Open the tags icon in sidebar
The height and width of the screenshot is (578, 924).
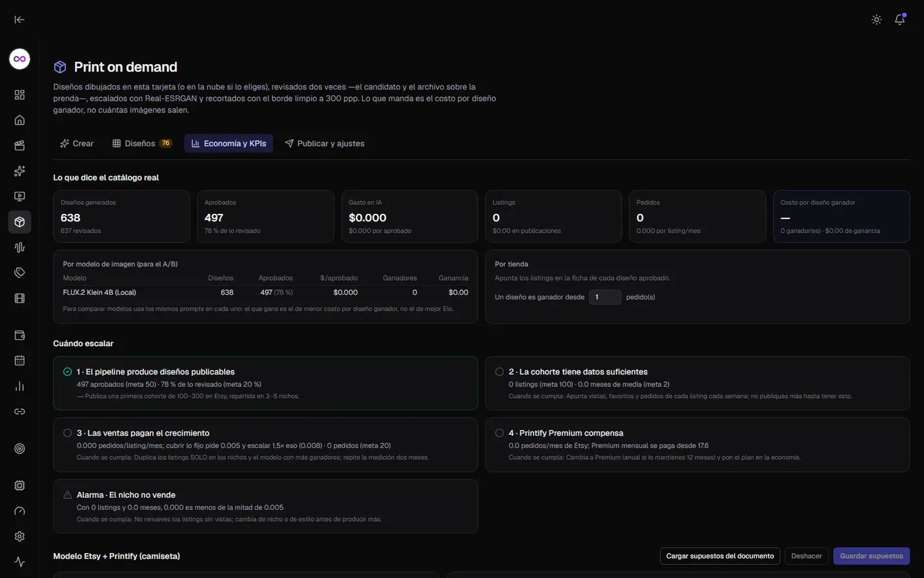point(20,272)
